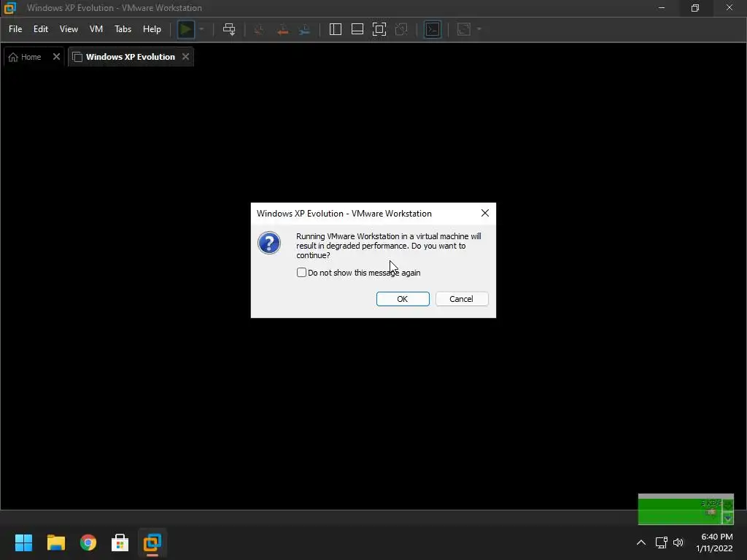Check Do not show this message again
Viewport: 747px width, 560px height.
(301, 273)
